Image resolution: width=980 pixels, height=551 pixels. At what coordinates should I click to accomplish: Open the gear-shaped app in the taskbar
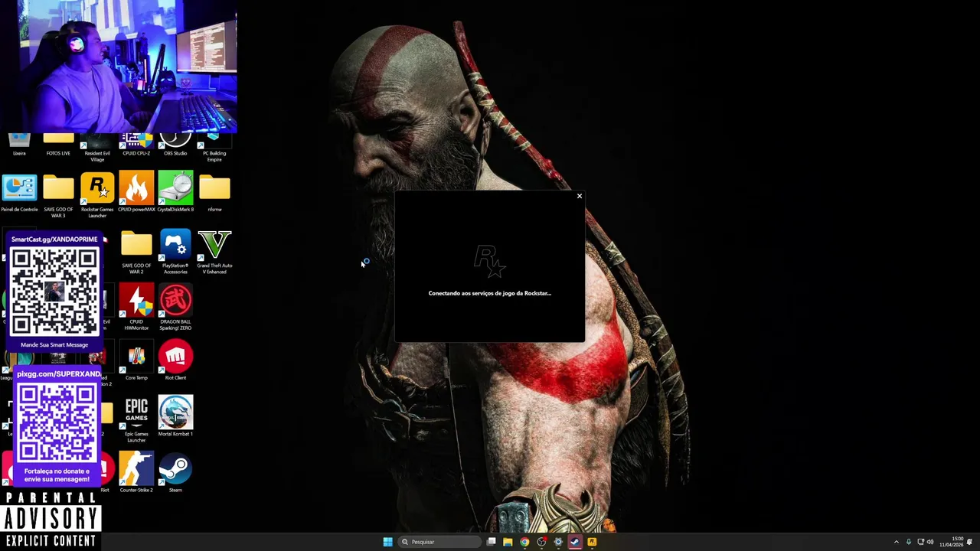558,542
